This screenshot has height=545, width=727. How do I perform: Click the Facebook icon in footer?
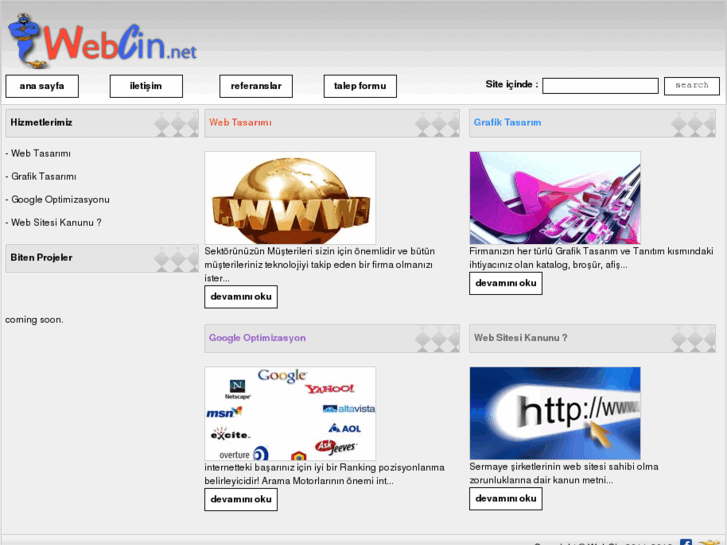click(686, 542)
